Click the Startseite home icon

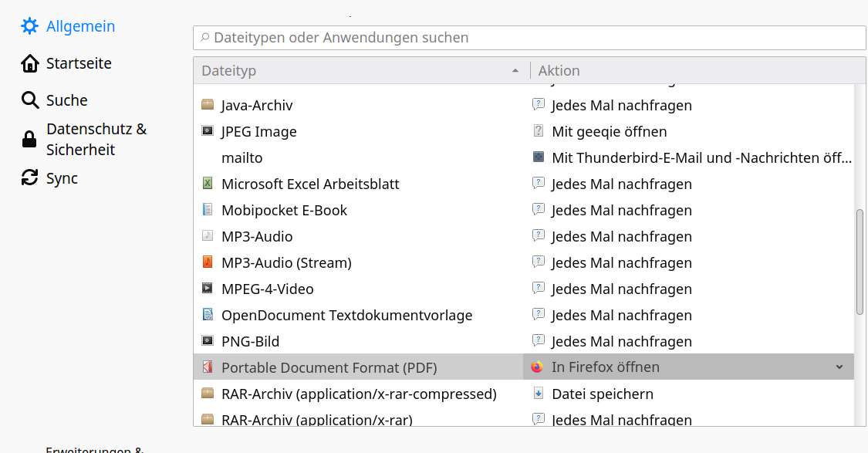point(29,63)
